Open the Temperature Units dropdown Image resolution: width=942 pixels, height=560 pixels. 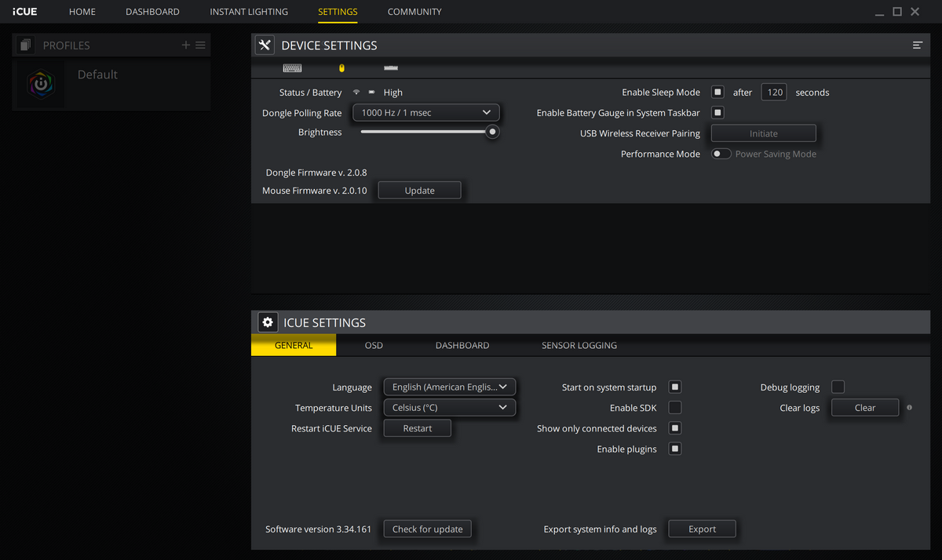tap(449, 408)
